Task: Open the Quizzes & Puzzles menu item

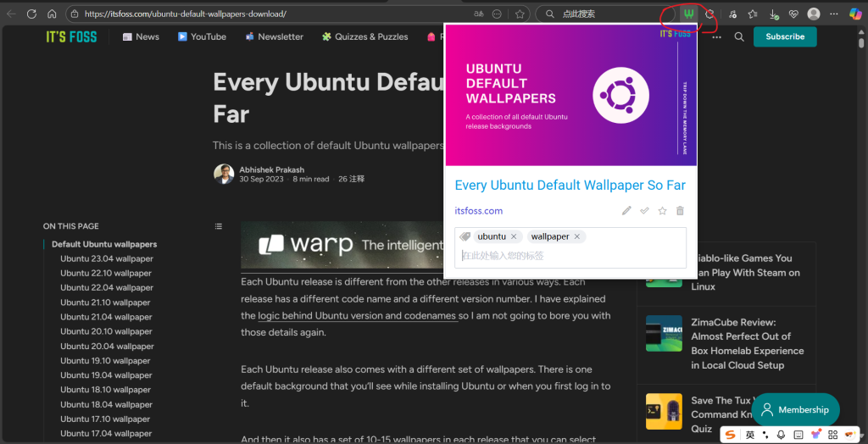Action: click(x=364, y=36)
